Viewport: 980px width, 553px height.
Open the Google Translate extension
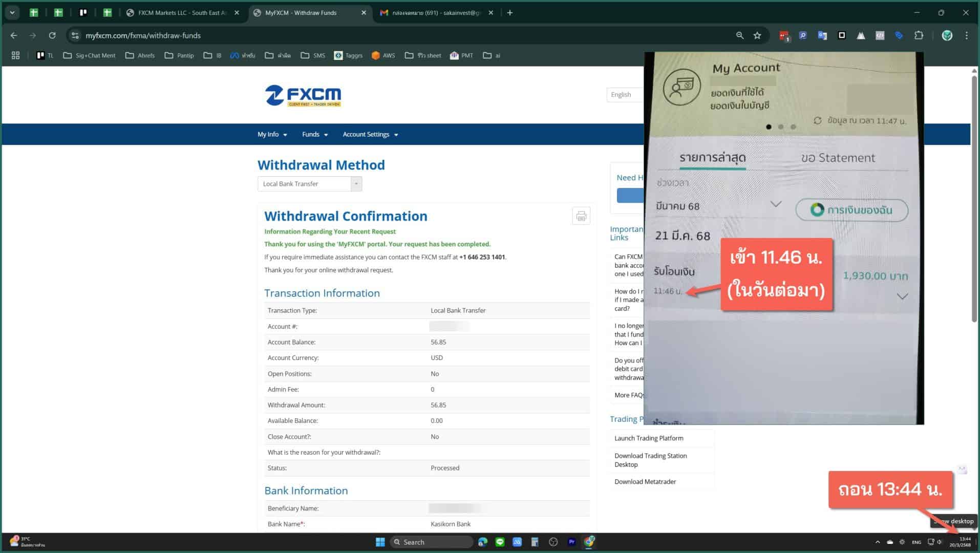point(822,35)
